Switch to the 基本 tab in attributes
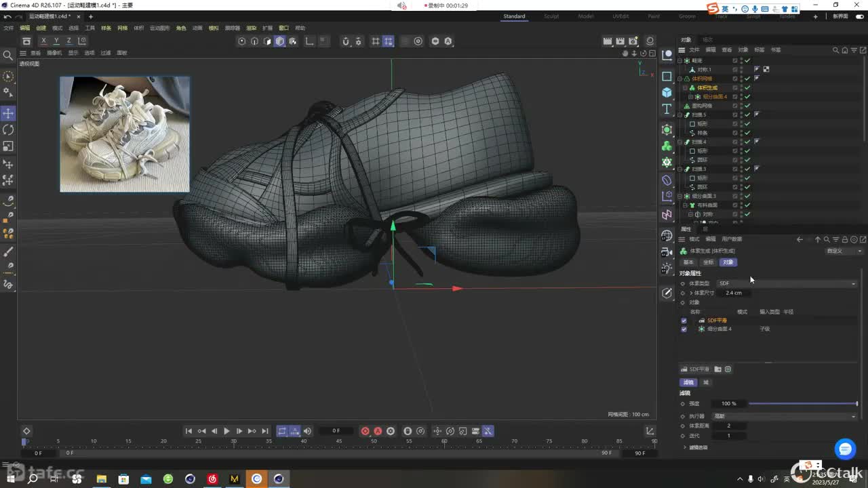Image resolution: width=868 pixels, height=488 pixels. (x=688, y=262)
